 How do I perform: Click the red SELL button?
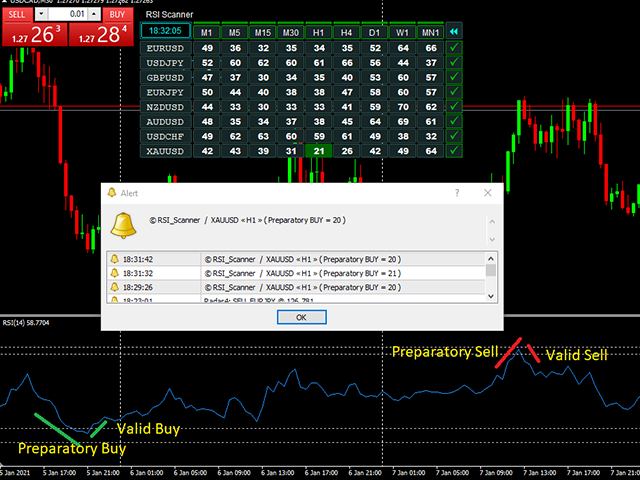16,16
